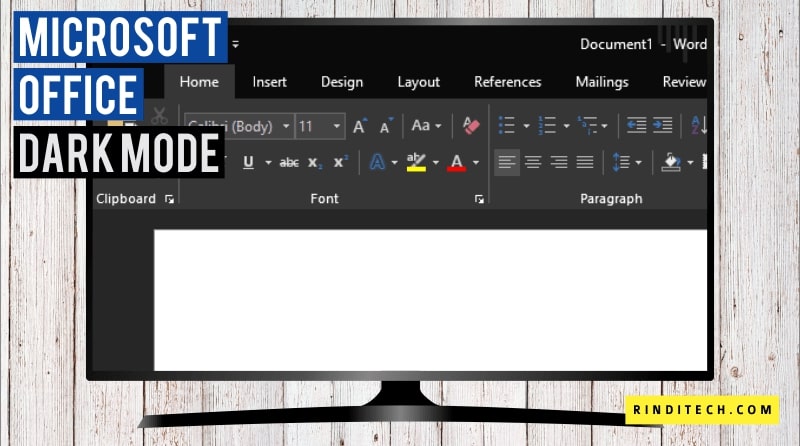Open the Mailings tab
The height and width of the screenshot is (446, 800).
tap(602, 82)
